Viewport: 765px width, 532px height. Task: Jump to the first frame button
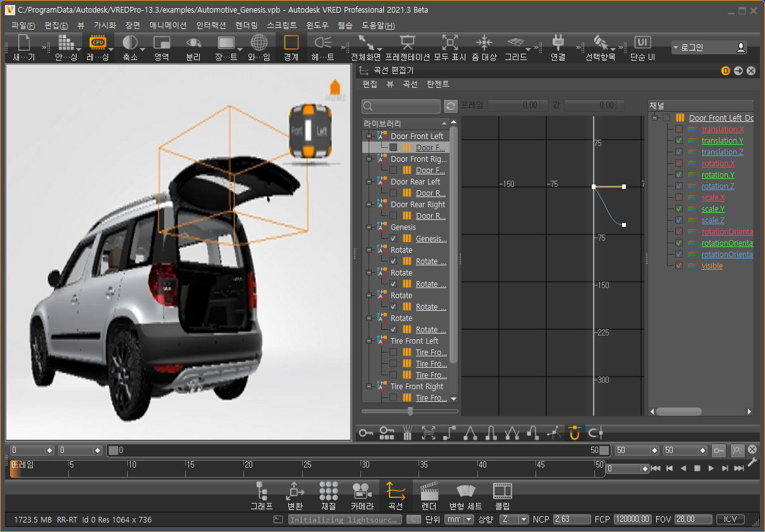point(656,468)
